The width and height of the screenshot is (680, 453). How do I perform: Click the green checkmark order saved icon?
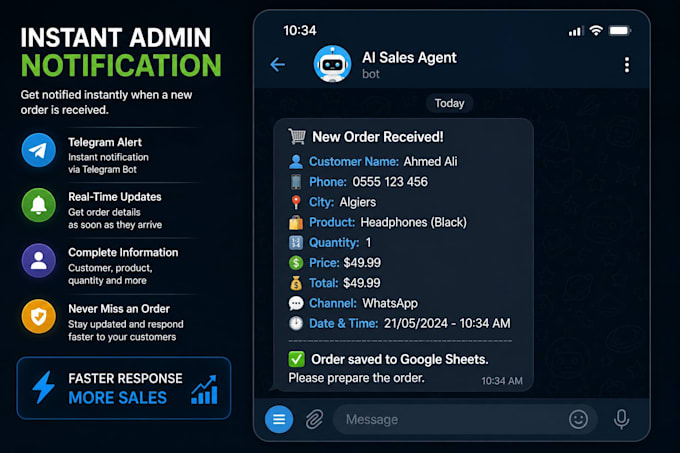click(297, 359)
